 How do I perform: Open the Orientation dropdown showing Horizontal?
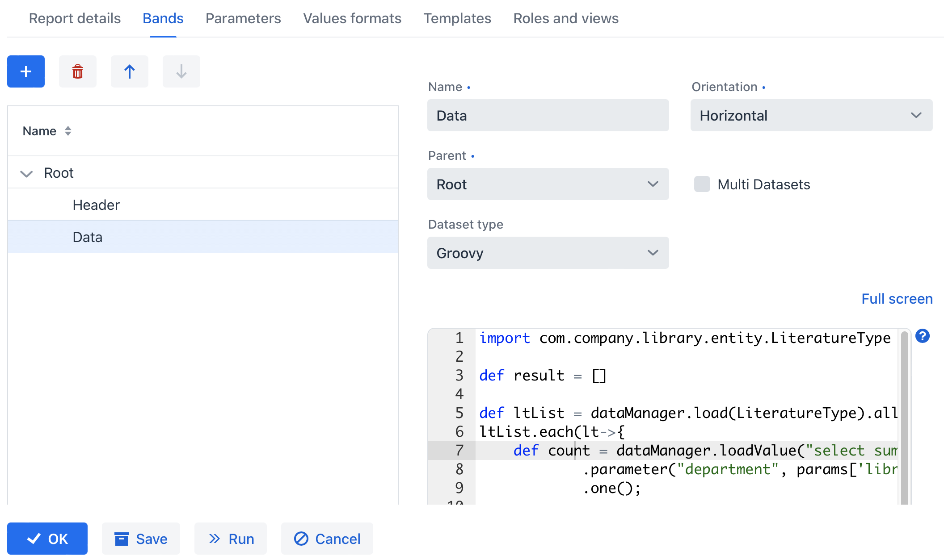[x=811, y=115]
